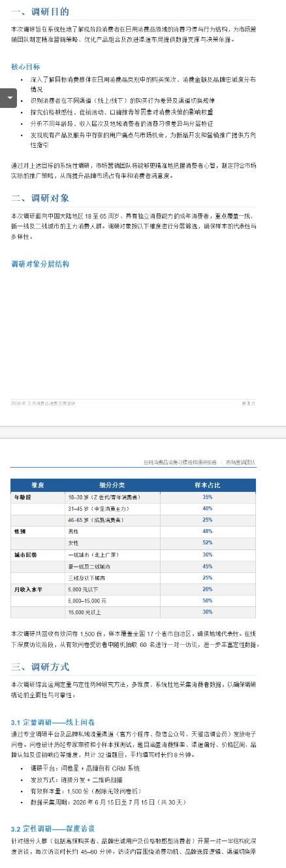Select the heading '三、调研方式'
286x868 pixels.
(40, 667)
